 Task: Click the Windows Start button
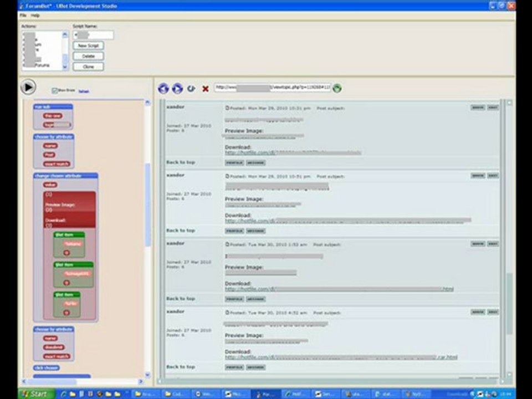click(37, 394)
